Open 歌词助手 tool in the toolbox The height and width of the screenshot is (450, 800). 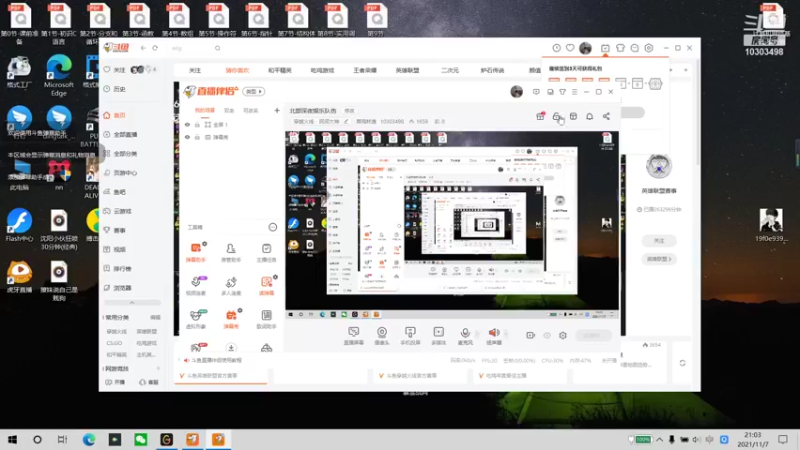[266, 318]
